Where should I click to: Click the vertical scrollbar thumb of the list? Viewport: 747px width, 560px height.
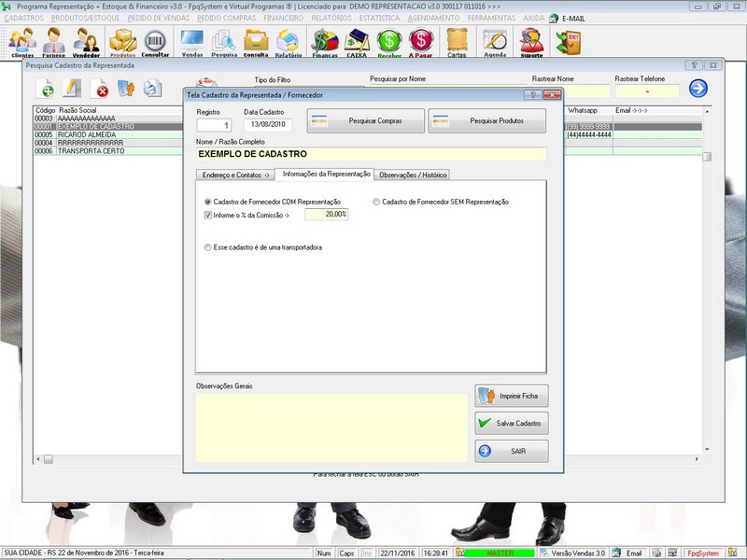[x=707, y=157]
